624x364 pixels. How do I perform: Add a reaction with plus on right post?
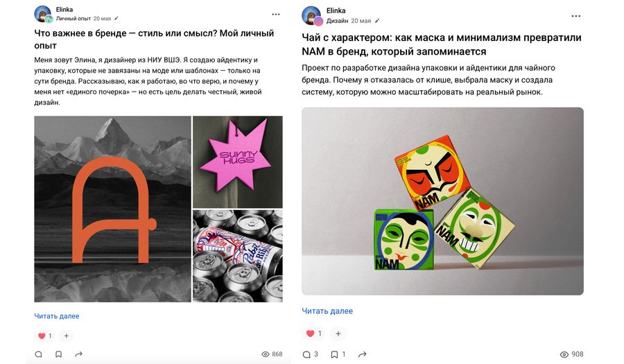pos(338,333)
